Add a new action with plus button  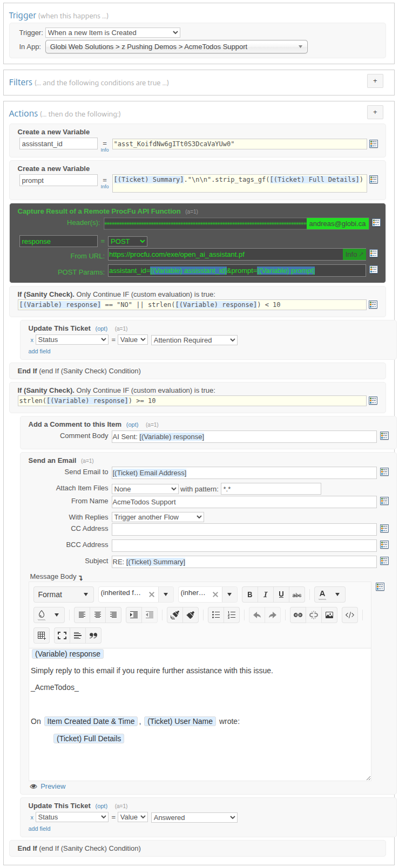pos(375,112)
